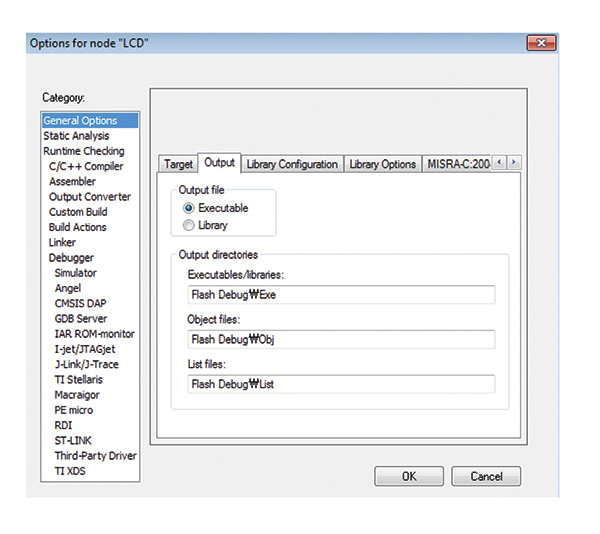Select the Executable output file option

tap(189, 208)
